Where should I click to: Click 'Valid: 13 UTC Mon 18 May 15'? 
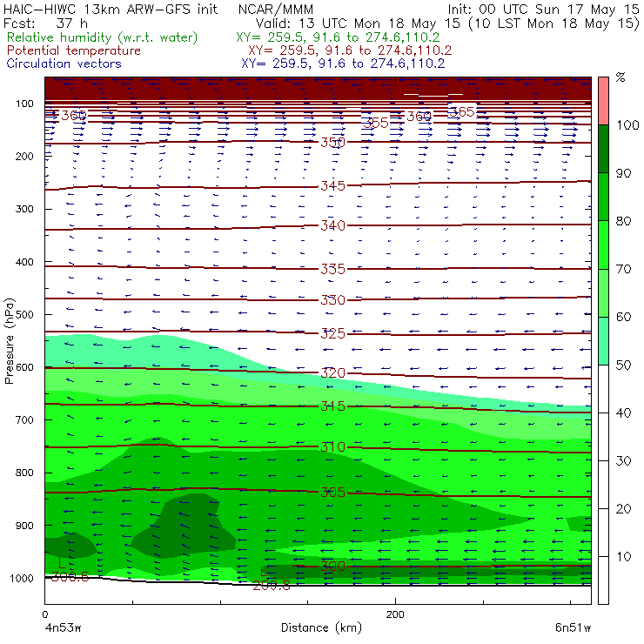tap(358, 23)
